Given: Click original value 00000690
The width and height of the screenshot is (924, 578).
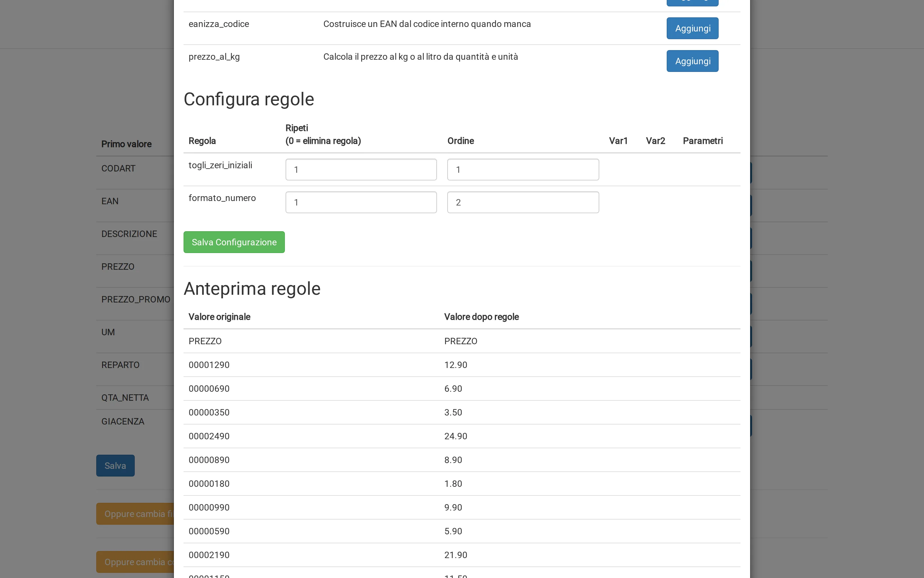Looking at the screenshot, I should (x=209, y=389).
